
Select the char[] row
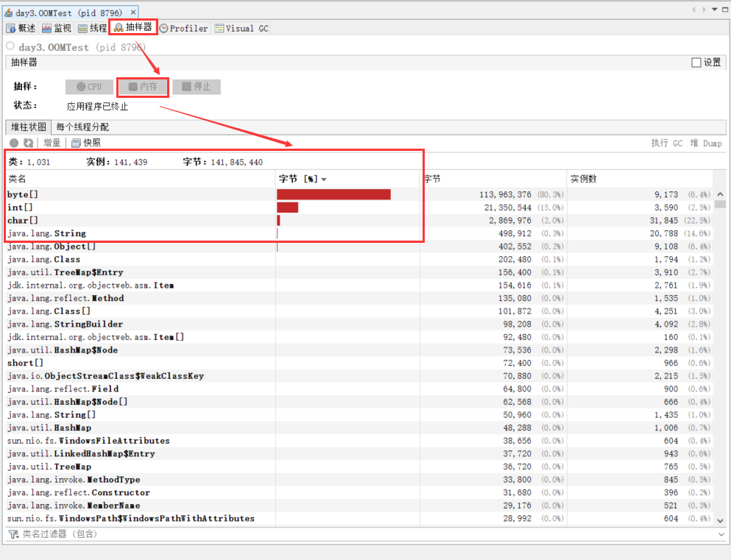coord(359,220)
